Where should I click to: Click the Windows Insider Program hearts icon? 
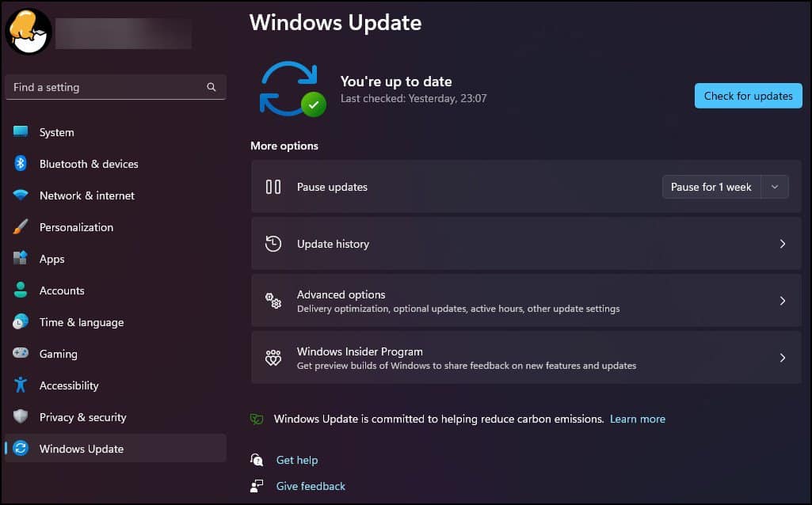click(273, 358)
